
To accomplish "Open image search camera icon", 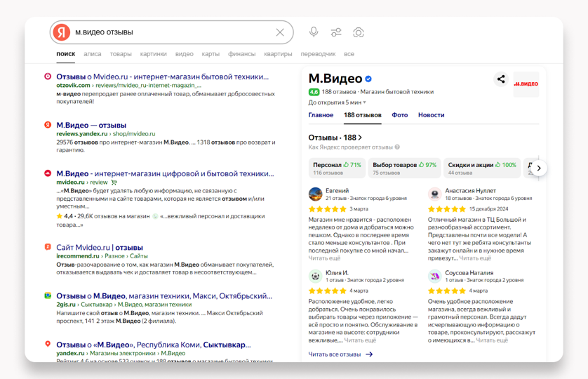I will [x=359, y=32].
